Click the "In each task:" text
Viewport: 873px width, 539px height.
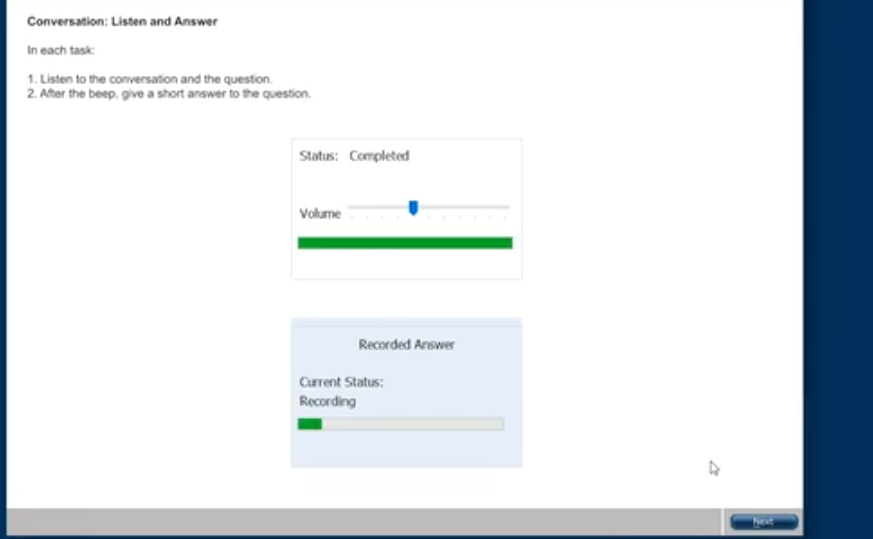tap(61, 50)
